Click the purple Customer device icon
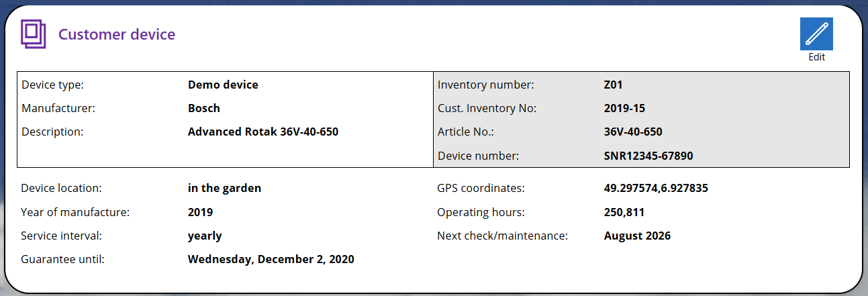Viewport: 868px width, 296px height. 34,34
